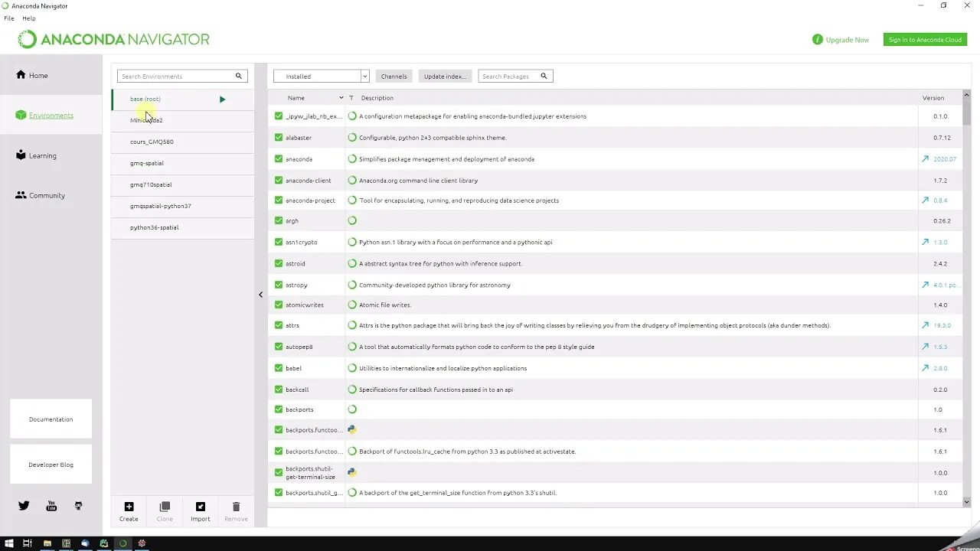980x551 pixels.
Task: Open the Community section
Action: click(40, 195)
